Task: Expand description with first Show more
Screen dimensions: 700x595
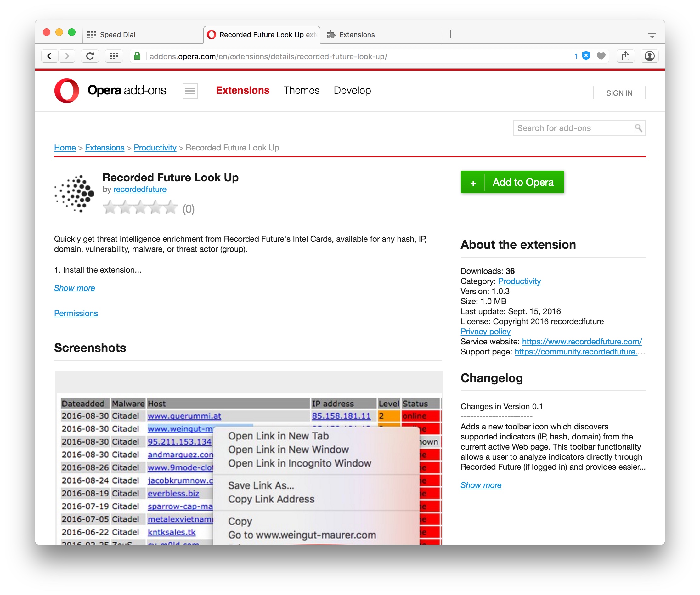Action: click(x=75, y=288)
